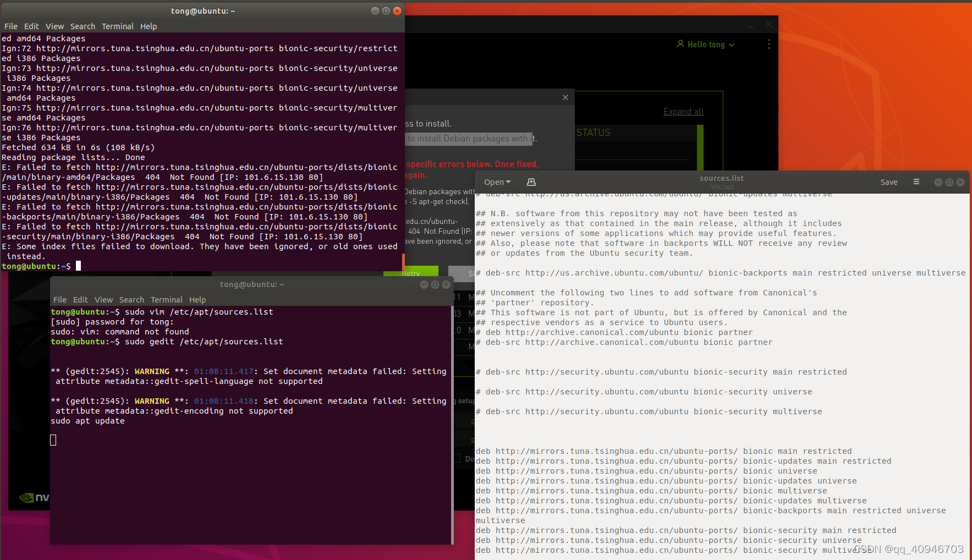
Task: Click "'partner' repository." comment line
Action: point(535,303)
